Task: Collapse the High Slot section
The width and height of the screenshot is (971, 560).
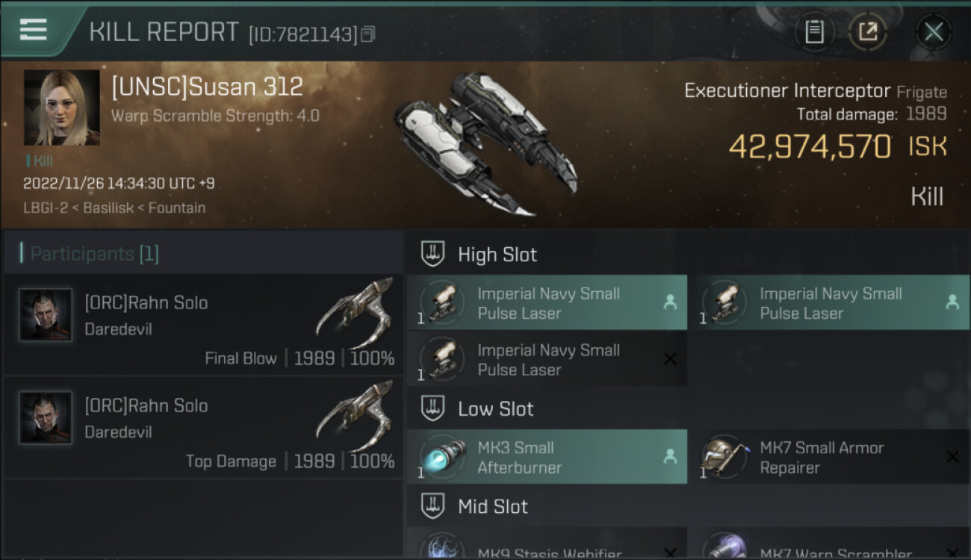Action: pyautogui.click(x=433, y=255)
